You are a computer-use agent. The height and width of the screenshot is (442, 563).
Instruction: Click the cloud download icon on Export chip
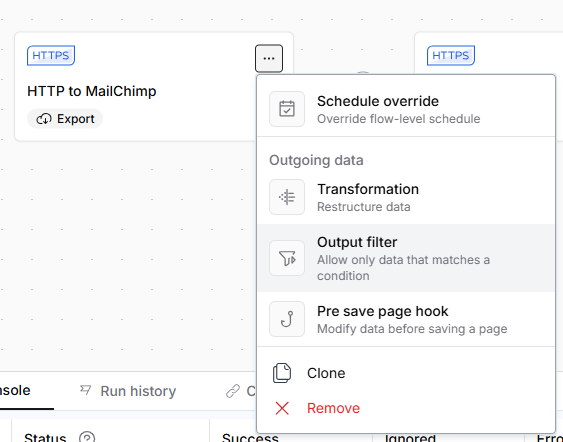[x=44, y=119]
